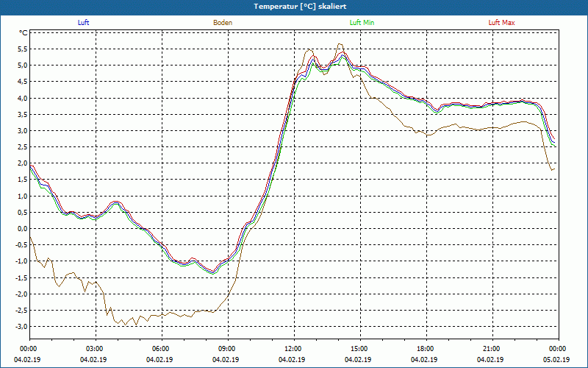Screen dimensions: 588x368
Task: Click the -3,0 y-axis value
Action: [21, 327]
